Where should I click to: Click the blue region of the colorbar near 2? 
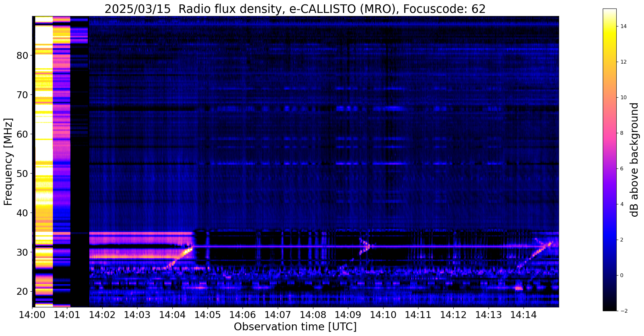(609, 240)
